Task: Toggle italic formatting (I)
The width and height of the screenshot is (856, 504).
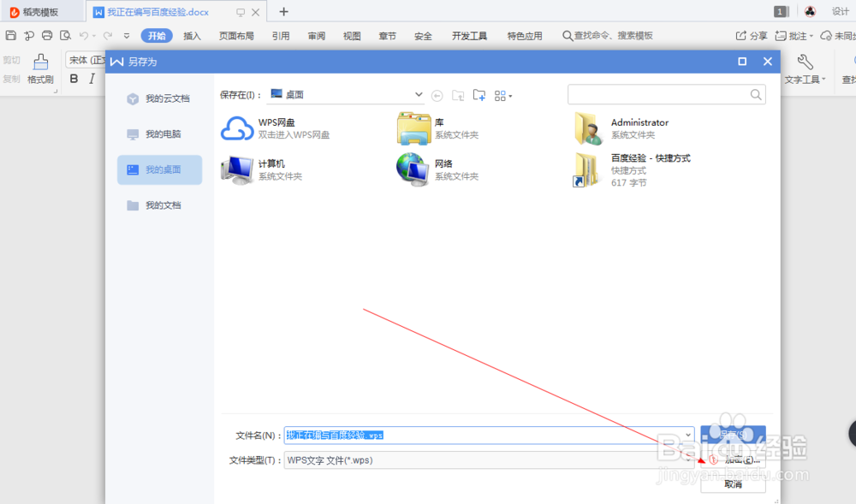Action: [x=92, y=79]
